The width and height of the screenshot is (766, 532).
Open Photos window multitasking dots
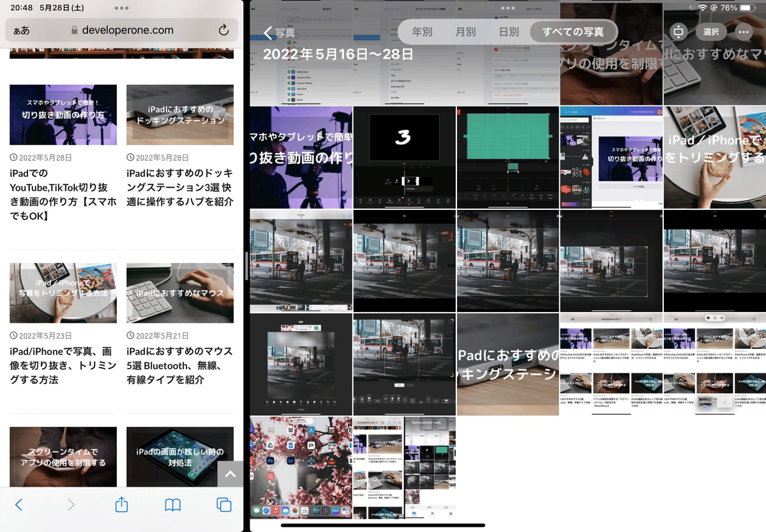(507, 8)
